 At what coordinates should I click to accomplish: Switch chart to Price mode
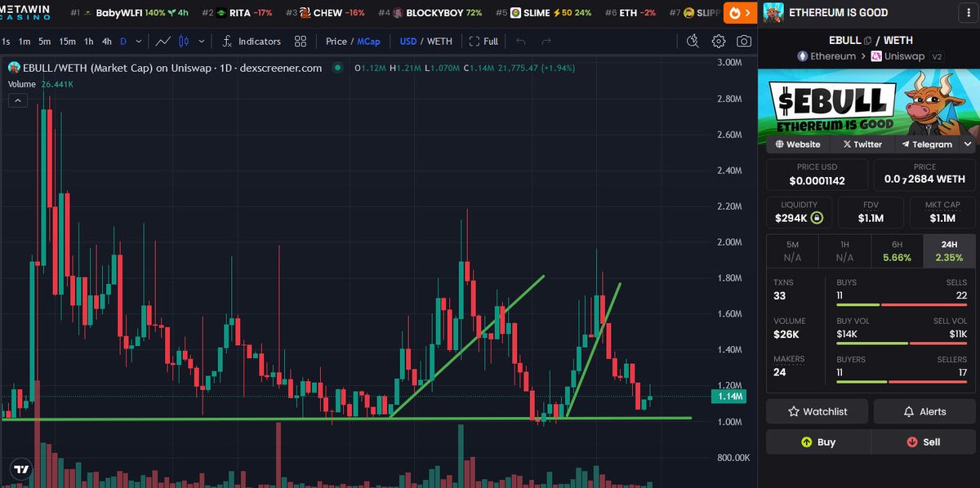pos(336,41)
